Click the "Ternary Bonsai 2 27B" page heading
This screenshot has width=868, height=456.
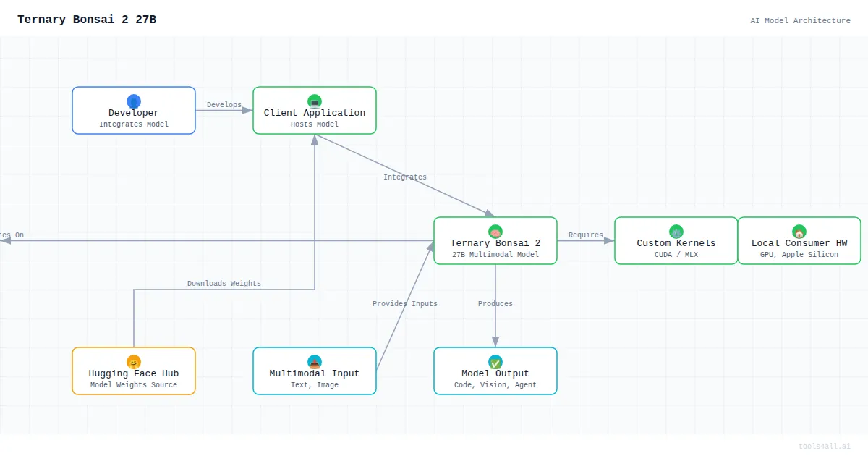[x=87, y=20]
